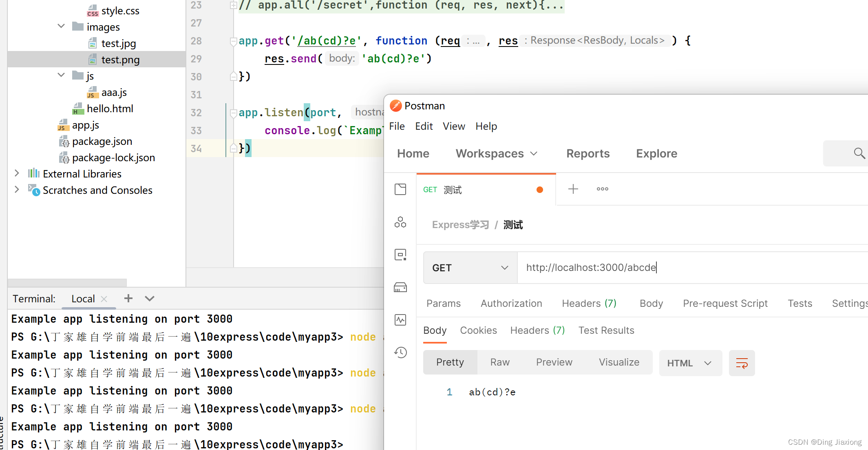The image size is (868, 450).
Task: Toggle word wrap in response body
Action: (x=742, y=363)
